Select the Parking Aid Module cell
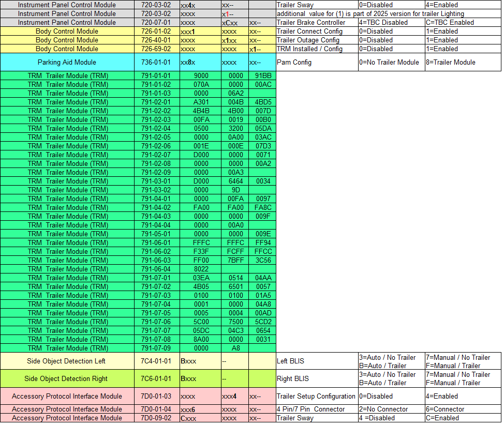 [x=67, y=62]
